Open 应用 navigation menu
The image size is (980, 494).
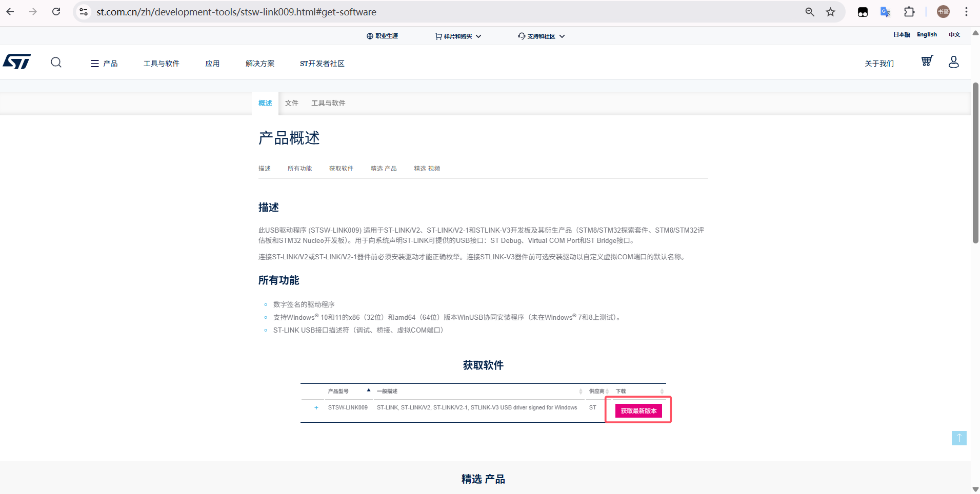pyautogui.click(x=212, y=64)
